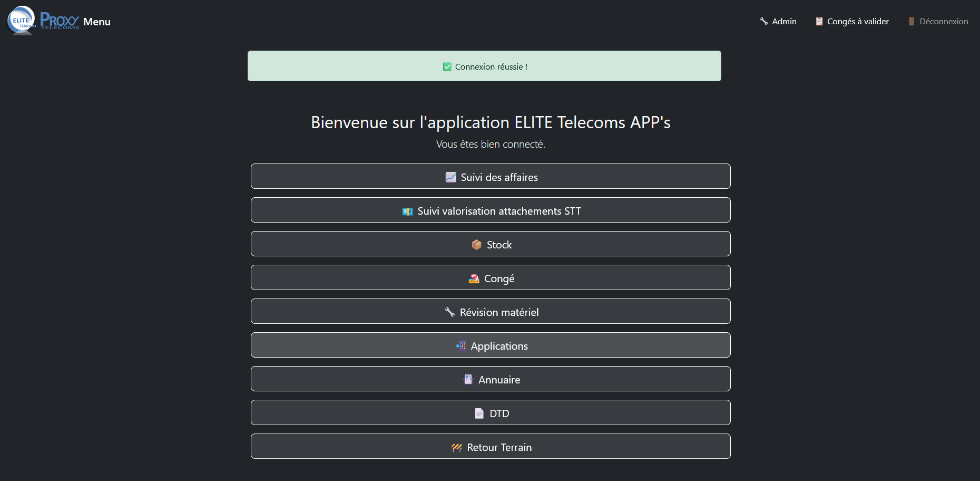Click the green checkmark in the success banner
Viewport: 980px width, 481px height.
(446, 66)
